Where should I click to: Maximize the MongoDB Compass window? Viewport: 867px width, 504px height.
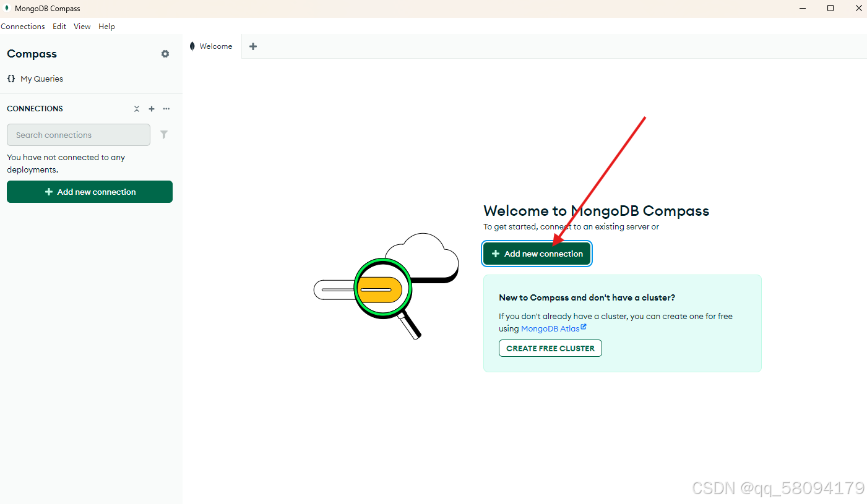click(x=830, y=9)
